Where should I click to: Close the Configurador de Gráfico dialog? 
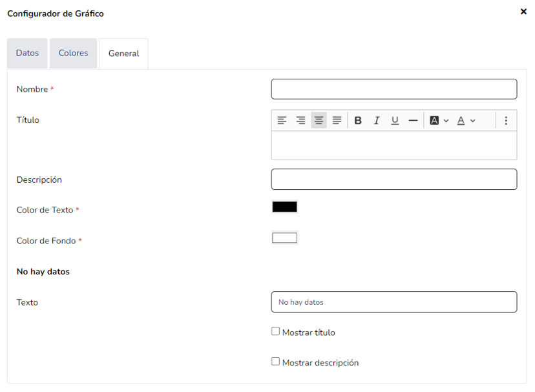coord(523,12)
